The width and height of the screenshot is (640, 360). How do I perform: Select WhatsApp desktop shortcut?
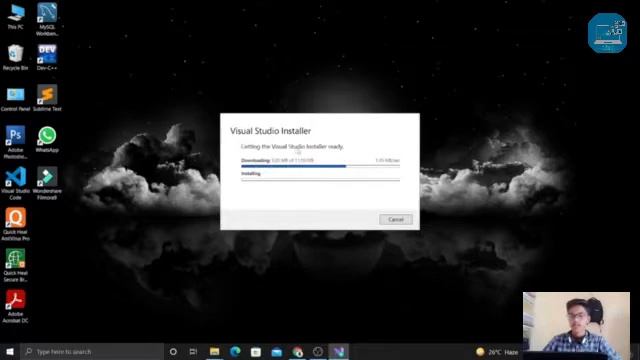tap(47, 140)
